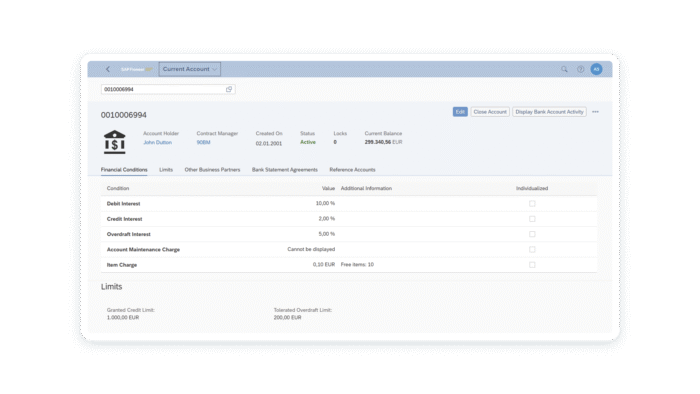Click the Free items: 10 text
Image resolution: width=700 pixels, height=394 pixels.
point(357,265)
